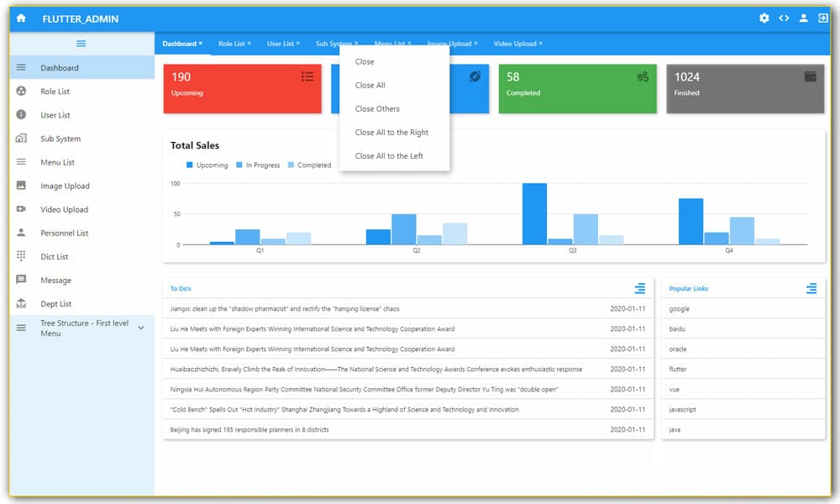Open the flutter link in Popular Links

677,369
